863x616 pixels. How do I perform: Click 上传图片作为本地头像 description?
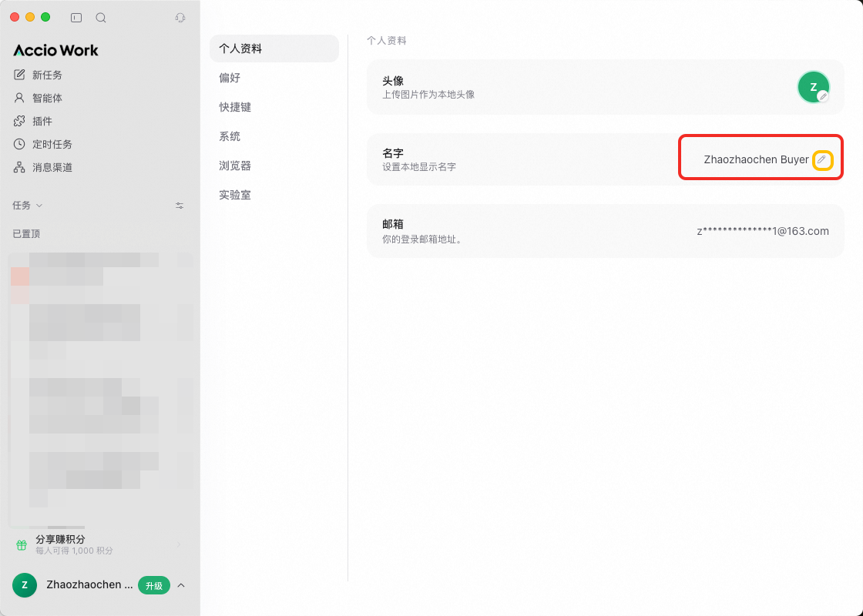click(428, 95)
